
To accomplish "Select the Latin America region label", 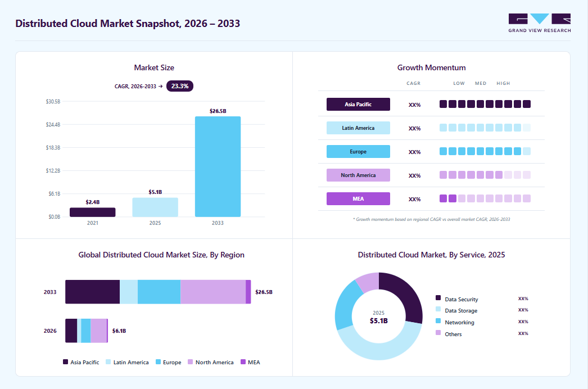I will (x=358, y=128).
